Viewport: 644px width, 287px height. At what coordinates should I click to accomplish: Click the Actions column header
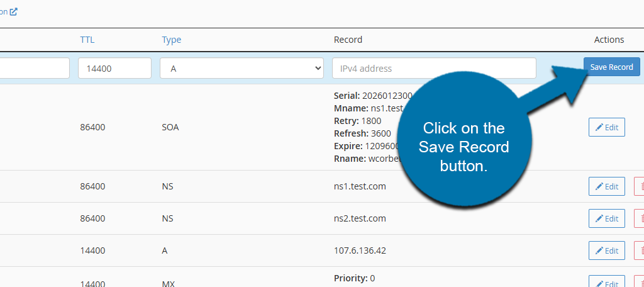pos(609,40)
